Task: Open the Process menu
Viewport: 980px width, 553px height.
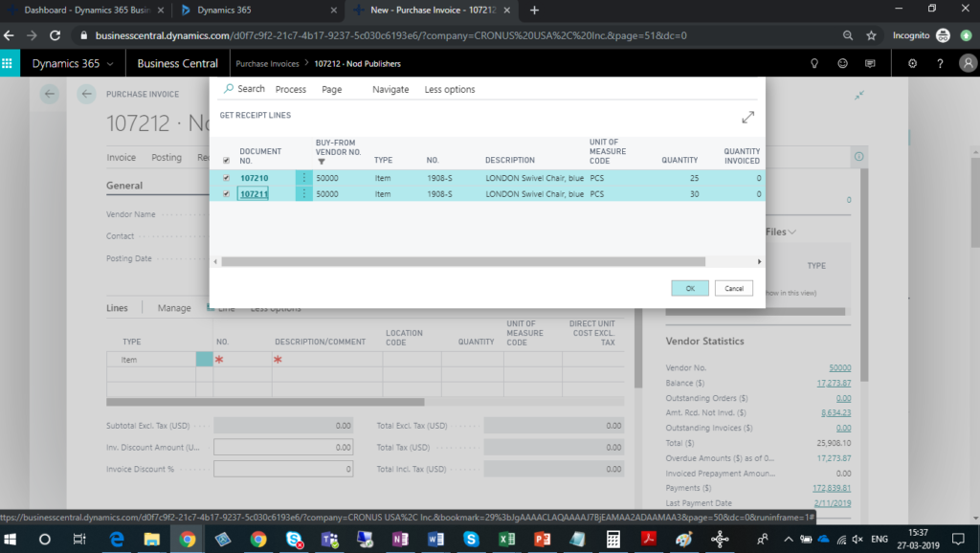Action: coord(290,89)
